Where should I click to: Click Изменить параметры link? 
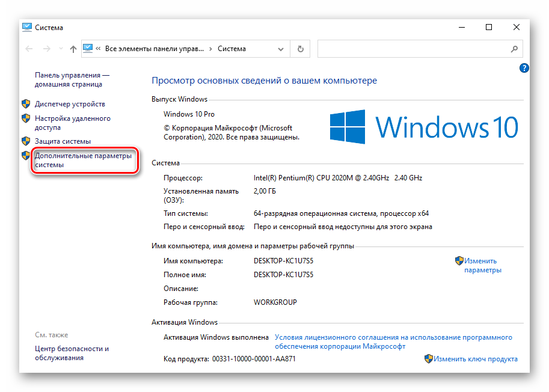482,265
